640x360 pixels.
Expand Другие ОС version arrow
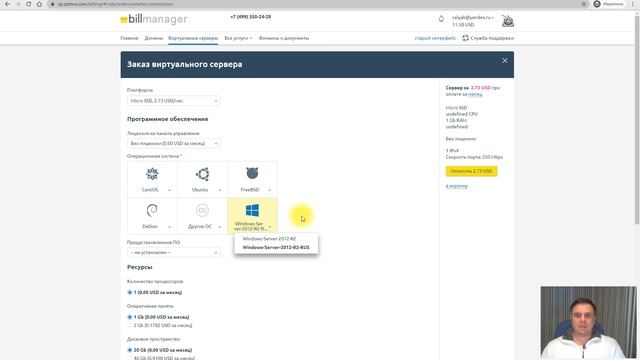[220, 227]
